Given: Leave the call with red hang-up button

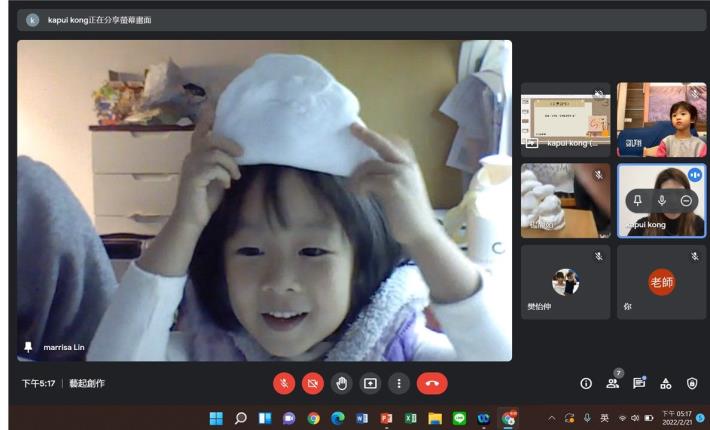Looking at the screenshot, I should pyautogui.click(x=432, y=383).
